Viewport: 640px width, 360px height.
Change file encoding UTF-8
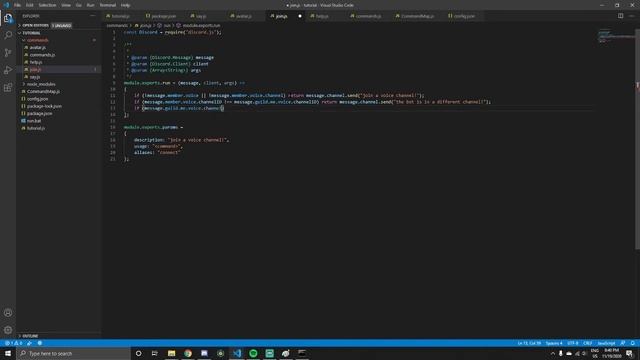[x=573, y=343]
